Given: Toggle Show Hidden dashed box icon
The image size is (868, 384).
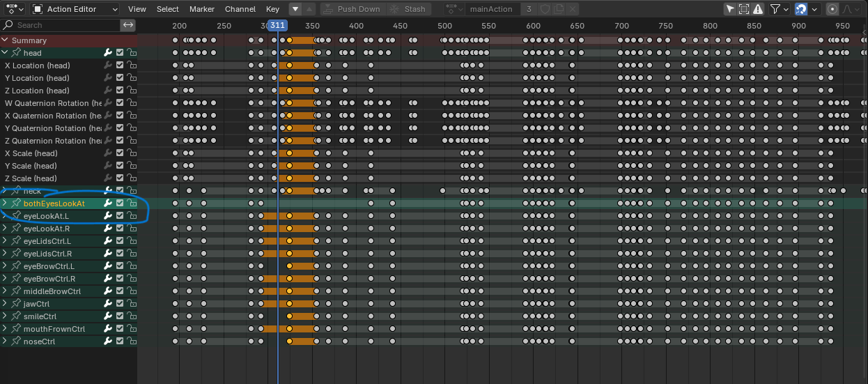Looking at the screenshot, I should click(x=744, y=9).
